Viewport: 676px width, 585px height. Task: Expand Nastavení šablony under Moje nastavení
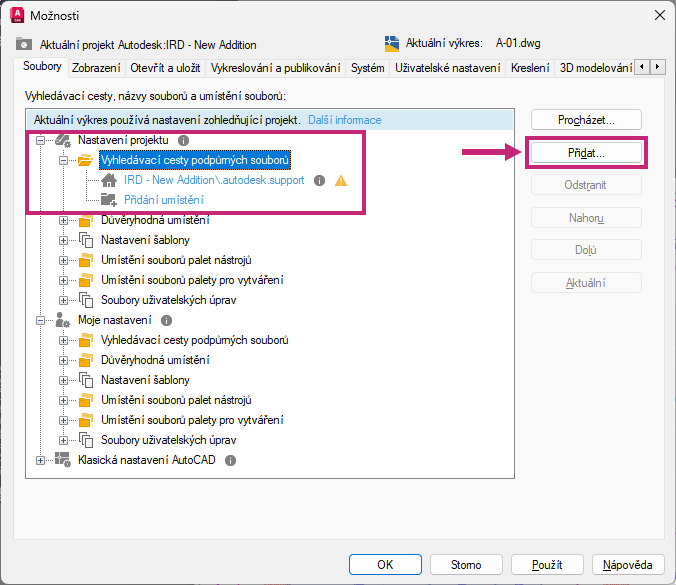63,380
